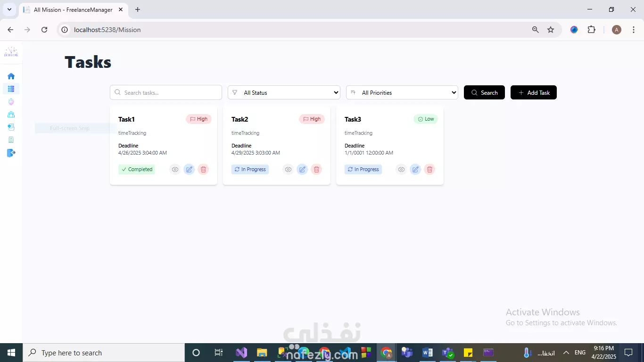Delete Task3 with the trash icon
The image size is (644, 362).
click(429, 169)
